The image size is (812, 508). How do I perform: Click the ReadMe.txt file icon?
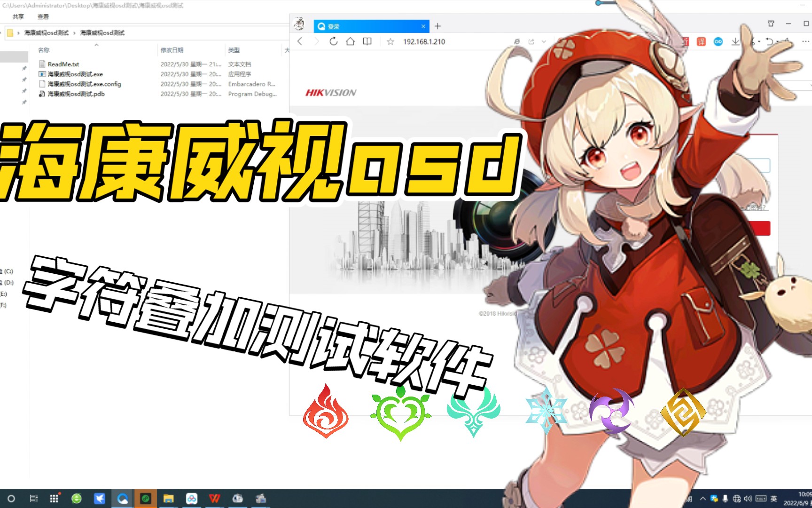tap(42, 64)
